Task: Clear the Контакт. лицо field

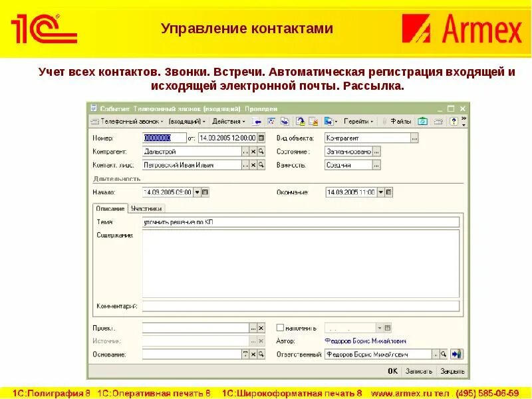Action: point(253,165)
